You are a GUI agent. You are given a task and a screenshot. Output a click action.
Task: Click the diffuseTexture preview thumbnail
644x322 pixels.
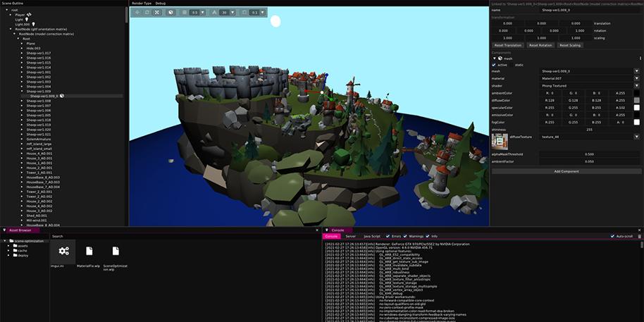499,141
